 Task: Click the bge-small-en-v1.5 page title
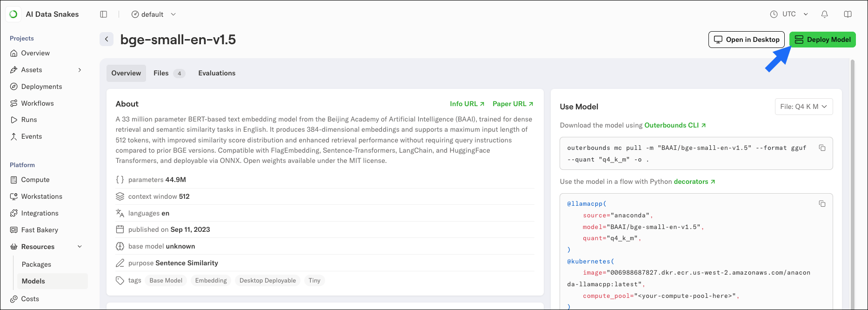tap(178, 40)
